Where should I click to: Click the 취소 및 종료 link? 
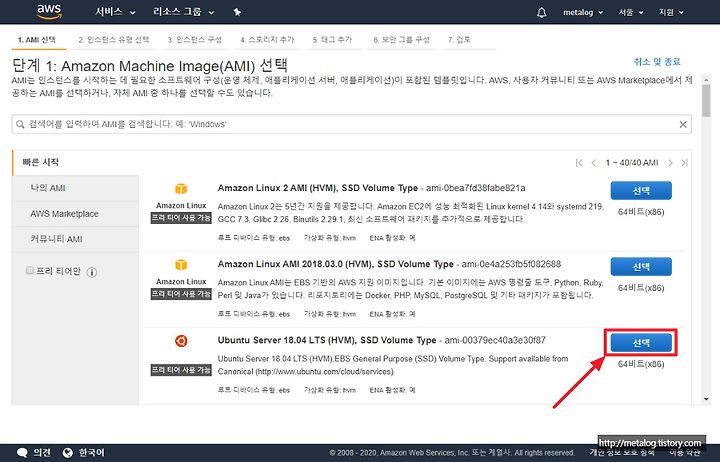(x=657, y=62)
